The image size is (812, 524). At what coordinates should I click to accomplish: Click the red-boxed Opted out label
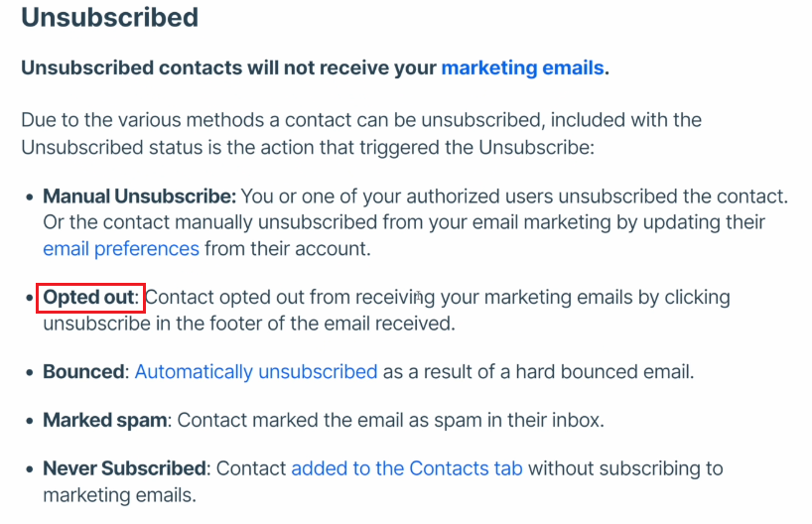click(x=90, y=298)
